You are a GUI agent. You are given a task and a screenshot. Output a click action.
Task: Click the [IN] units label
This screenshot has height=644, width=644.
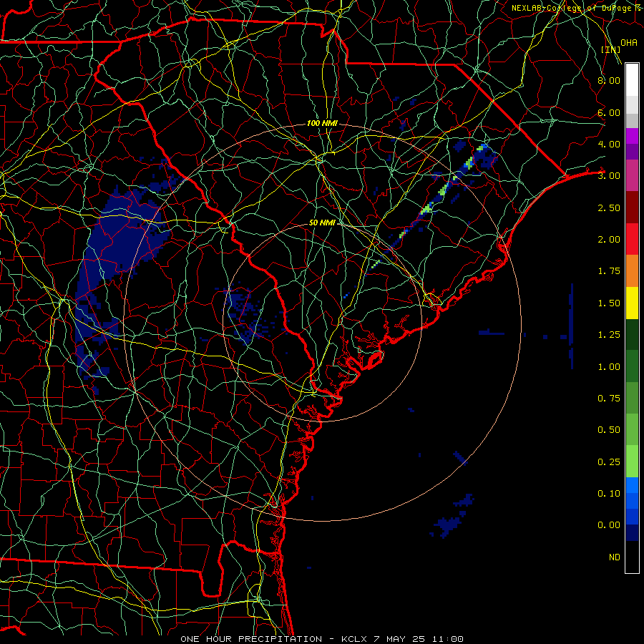[611, 49]
